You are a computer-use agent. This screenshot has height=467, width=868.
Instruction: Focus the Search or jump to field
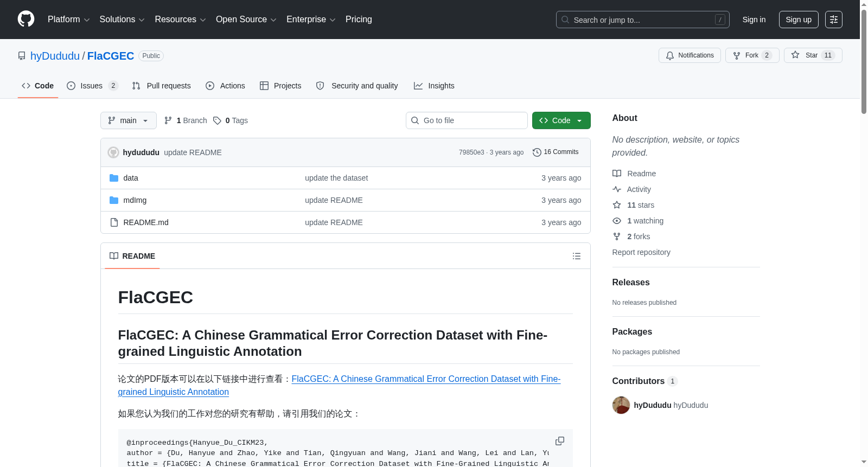(x=643, y=20)
